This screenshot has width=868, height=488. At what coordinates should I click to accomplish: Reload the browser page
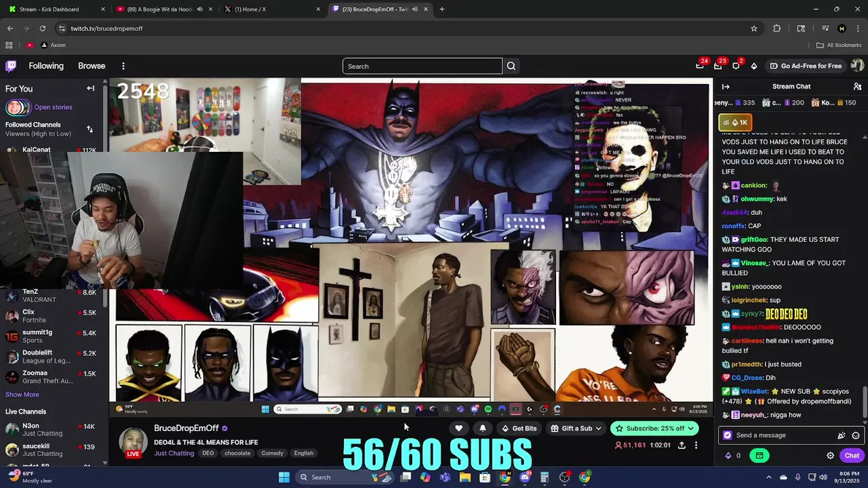pyautogui.click(x=42, y=28)
